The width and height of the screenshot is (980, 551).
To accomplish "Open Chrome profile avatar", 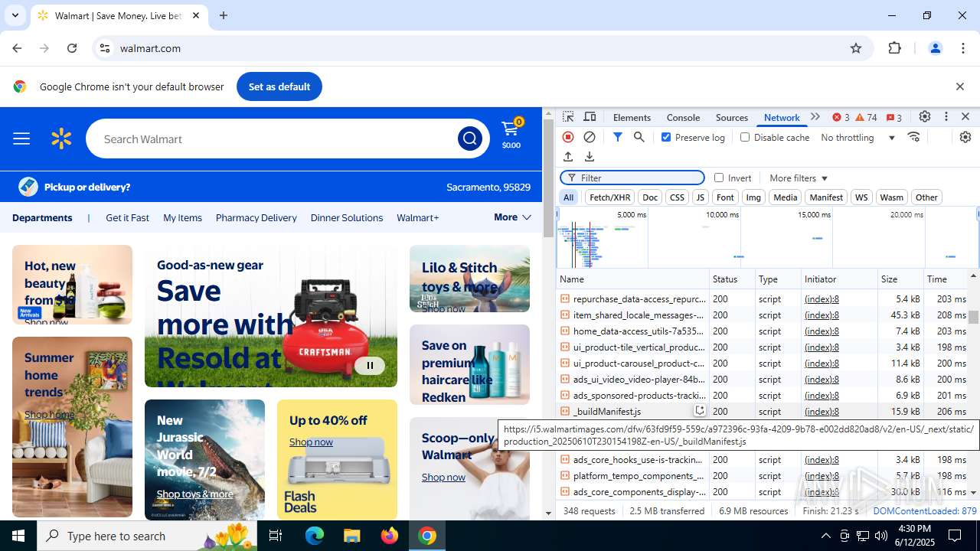I will 935,48.
